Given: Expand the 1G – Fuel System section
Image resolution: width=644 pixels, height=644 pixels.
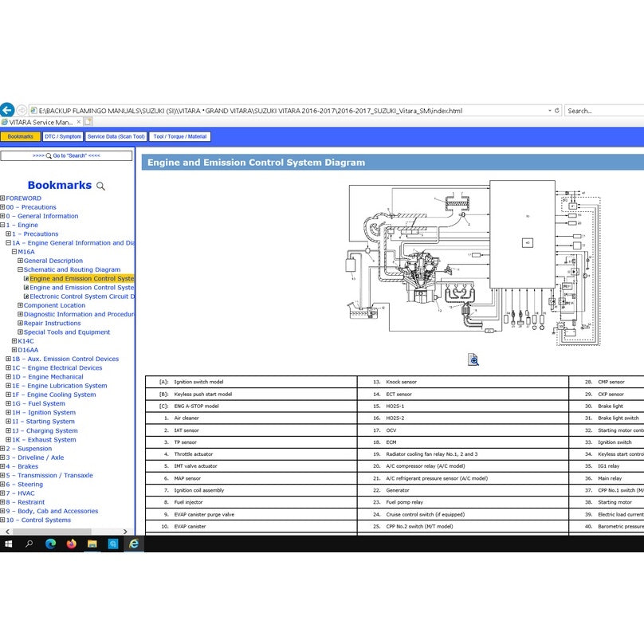Looking at the screenshot, I should pos(9,404).
